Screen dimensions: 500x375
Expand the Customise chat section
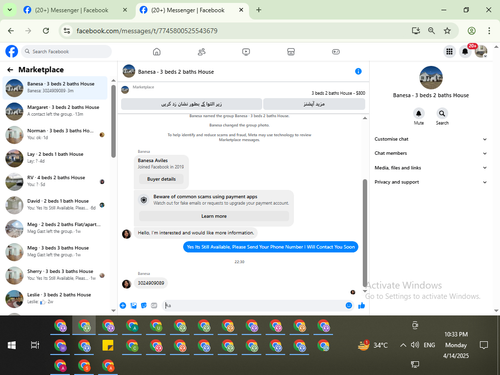click(x=431, y=139)
